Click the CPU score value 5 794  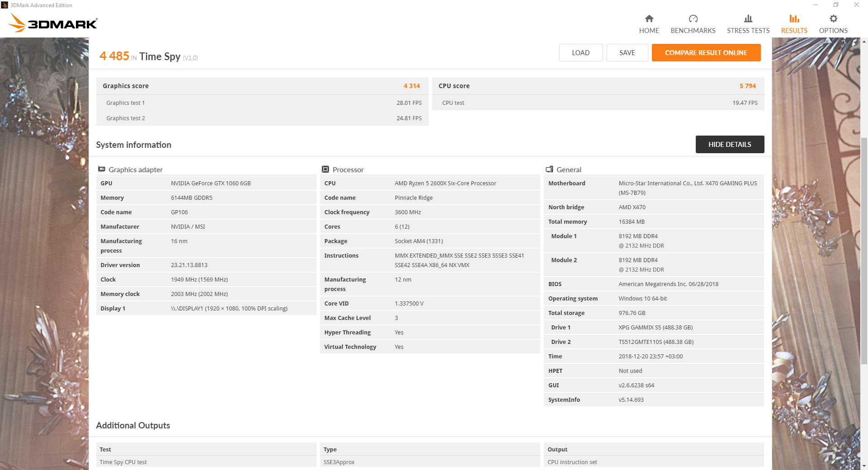(x=748, y=86)
